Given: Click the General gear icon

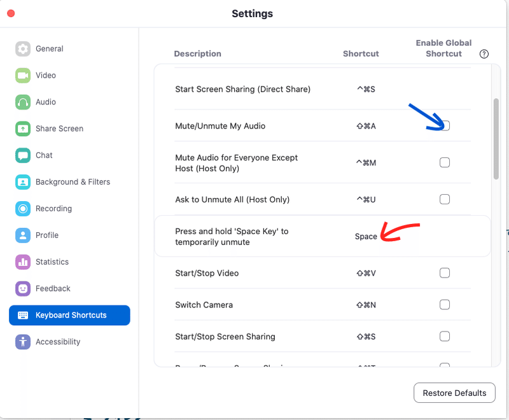Looking at the screenshot, I should tap(23, 49).
